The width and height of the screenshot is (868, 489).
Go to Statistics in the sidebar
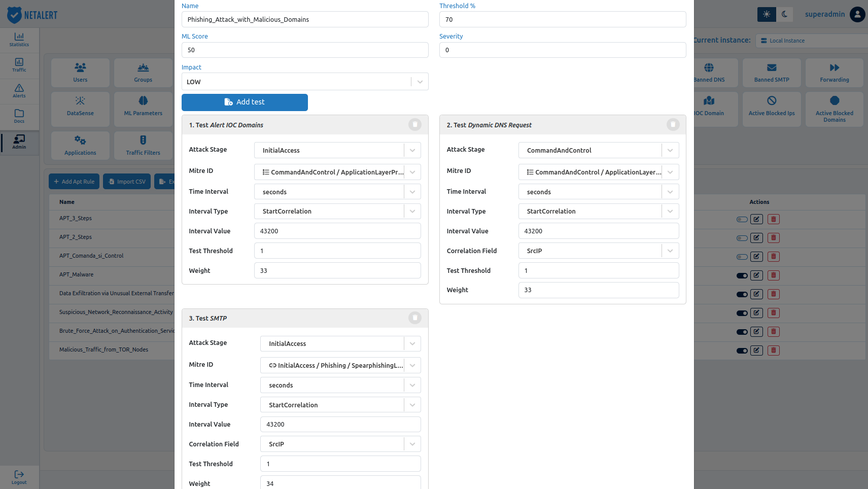(19, 40)
